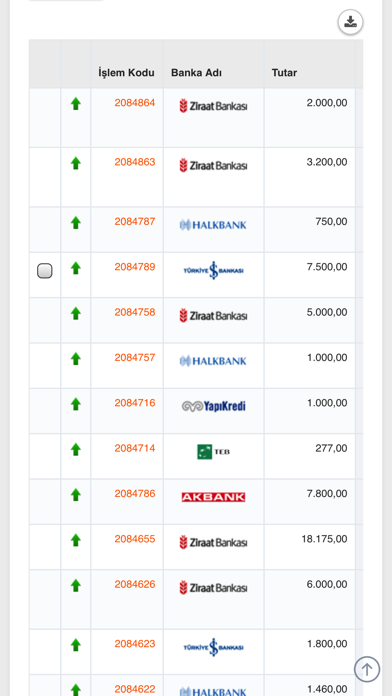Click green arrow in row 2084626
The height and width of the screenshot is (696, 392).
pos(76,585)
